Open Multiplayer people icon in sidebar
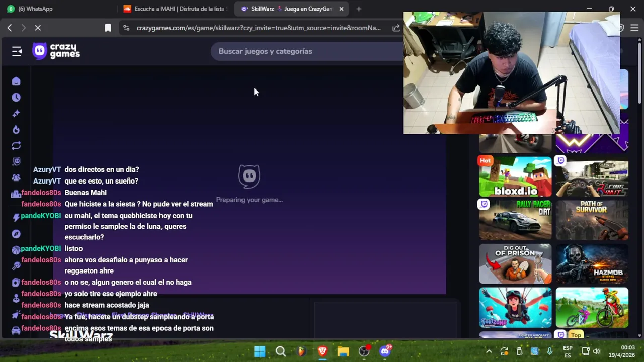Viewport: 644px width, 362px height. 16,178
